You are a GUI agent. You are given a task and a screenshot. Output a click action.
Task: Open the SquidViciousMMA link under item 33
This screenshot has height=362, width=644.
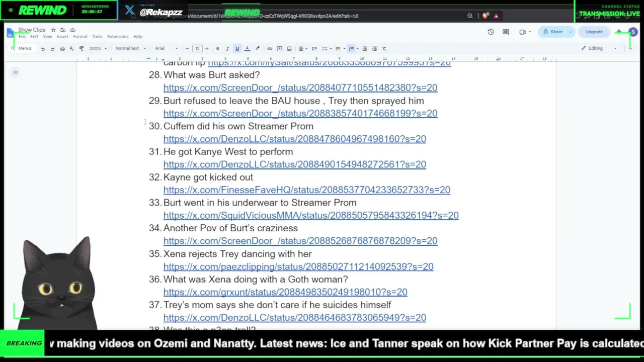coord(311,216)
